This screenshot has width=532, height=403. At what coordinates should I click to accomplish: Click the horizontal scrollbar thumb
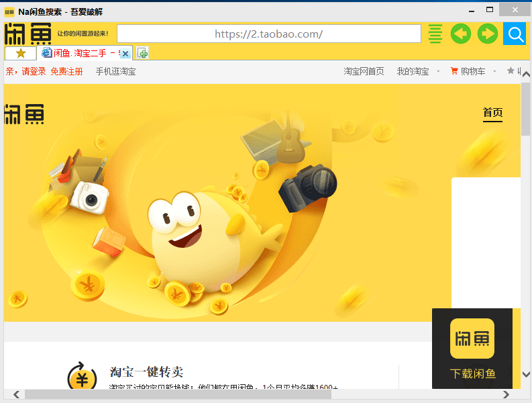pos(178,394)
